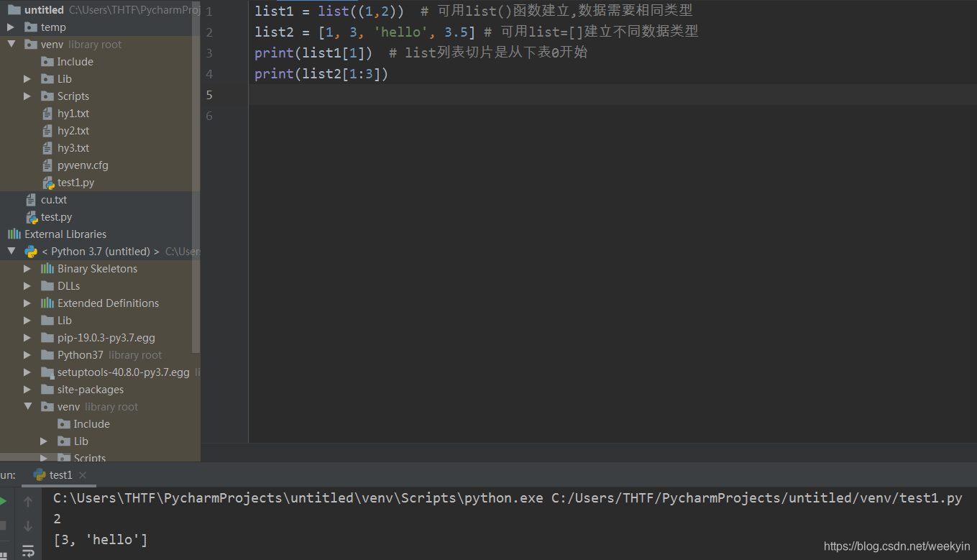Image resolution: width=977 pixels, height=560 pixels.
Task: Click the Binary Skeletons library icon
Action: pos(47,269)
